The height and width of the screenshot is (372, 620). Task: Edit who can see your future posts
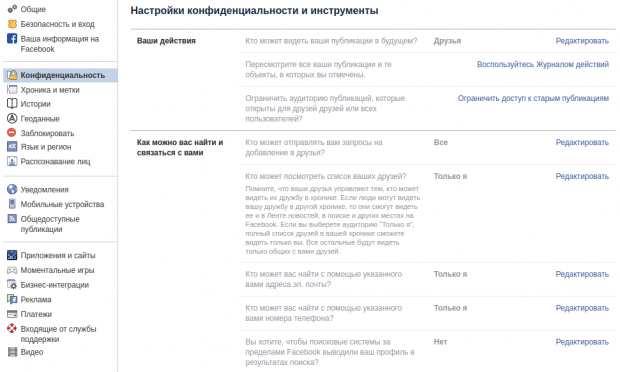(582, 41)
